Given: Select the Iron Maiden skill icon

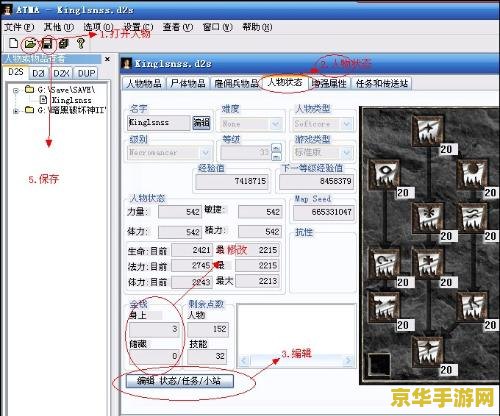Looking at the screenshot, I should [428, 217].
